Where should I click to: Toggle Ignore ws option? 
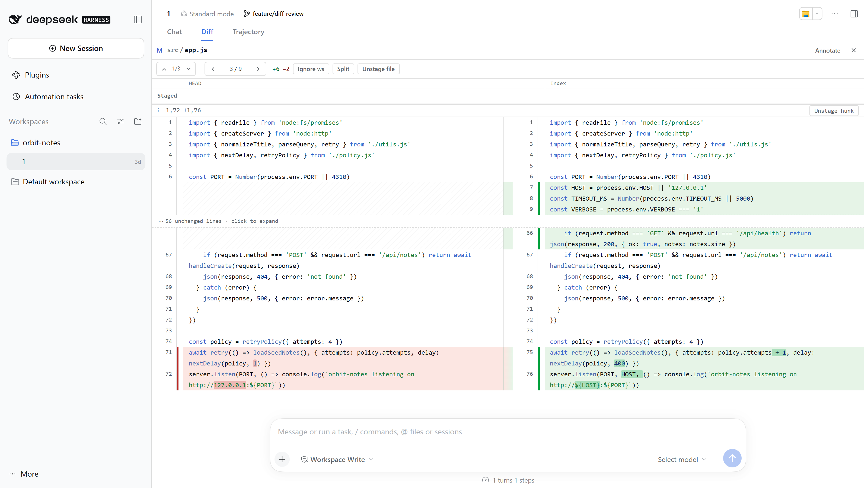[311, 69]
